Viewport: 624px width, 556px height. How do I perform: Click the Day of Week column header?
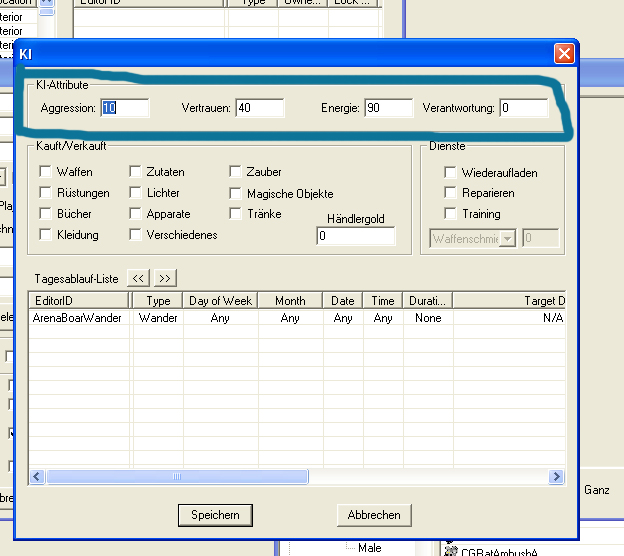219,300
